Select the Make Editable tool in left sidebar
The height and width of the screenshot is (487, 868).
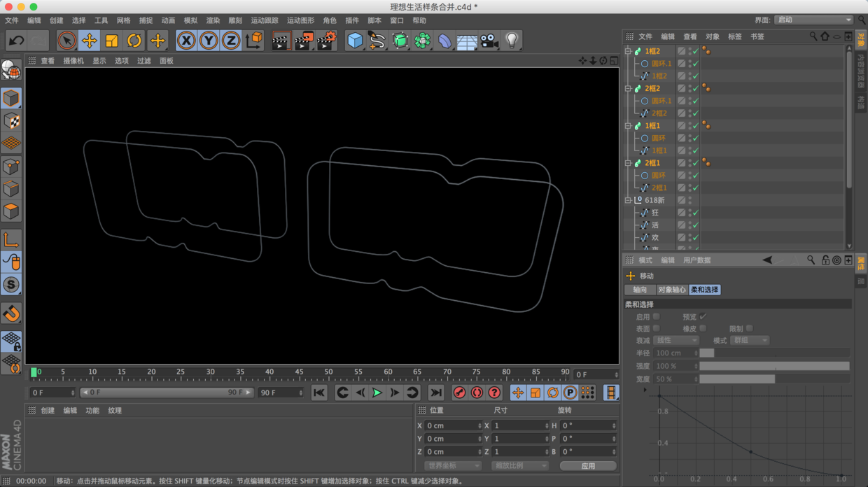point(10,70)
